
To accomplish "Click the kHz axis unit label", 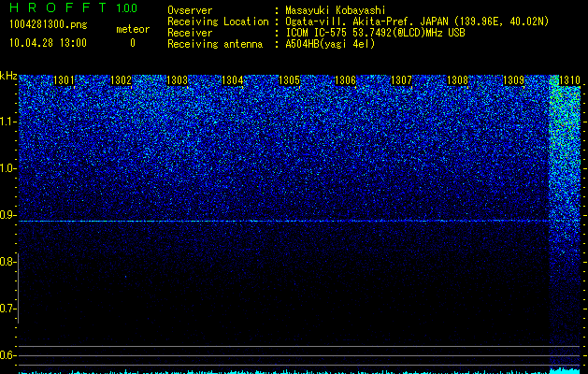I will click(8, 76).
